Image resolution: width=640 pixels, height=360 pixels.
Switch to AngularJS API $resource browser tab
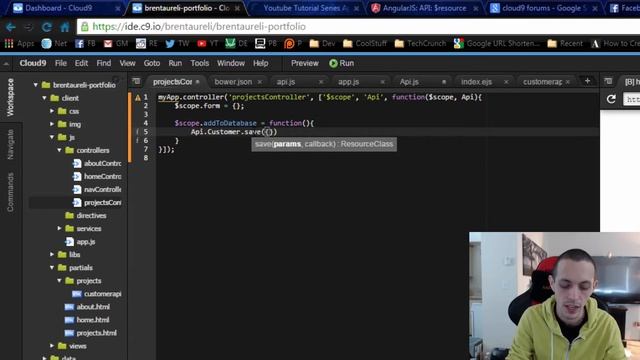click(424, 8)
